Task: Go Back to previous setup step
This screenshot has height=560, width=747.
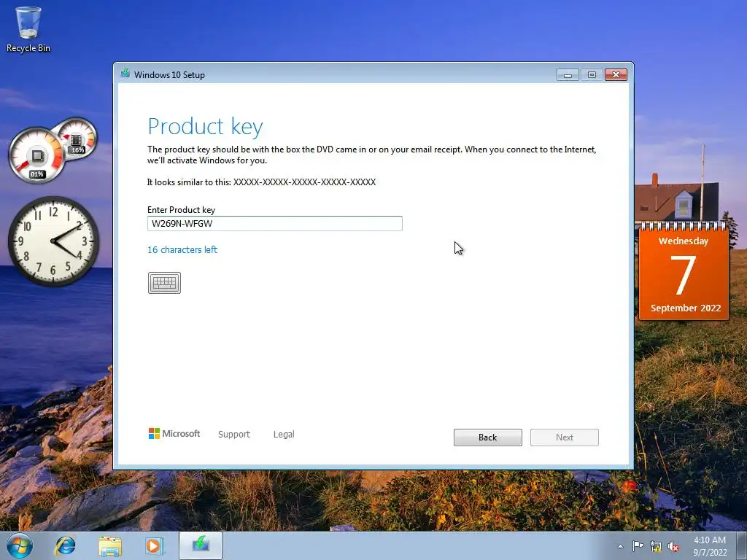Action: [x=488, y=437]
